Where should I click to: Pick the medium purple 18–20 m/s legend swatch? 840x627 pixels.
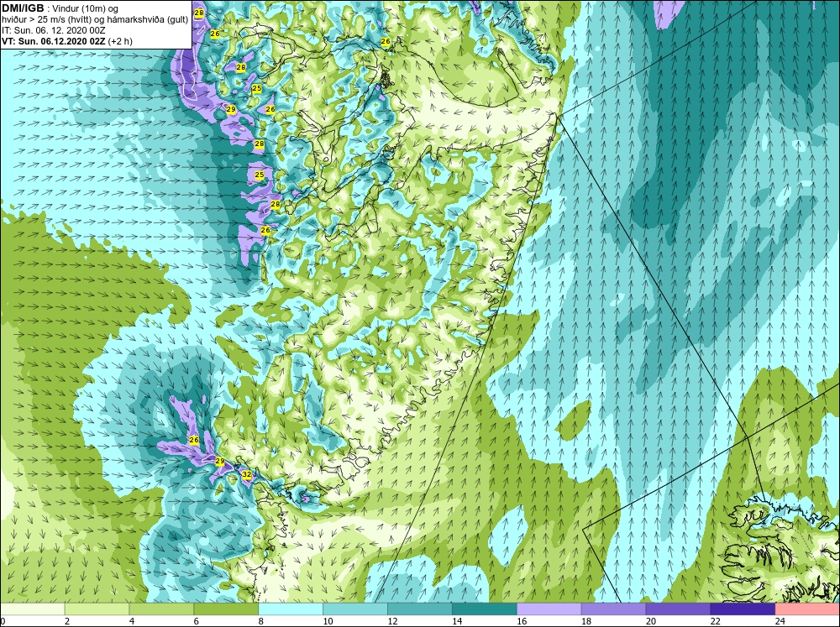pyautogui.click(x=613, y=609)
